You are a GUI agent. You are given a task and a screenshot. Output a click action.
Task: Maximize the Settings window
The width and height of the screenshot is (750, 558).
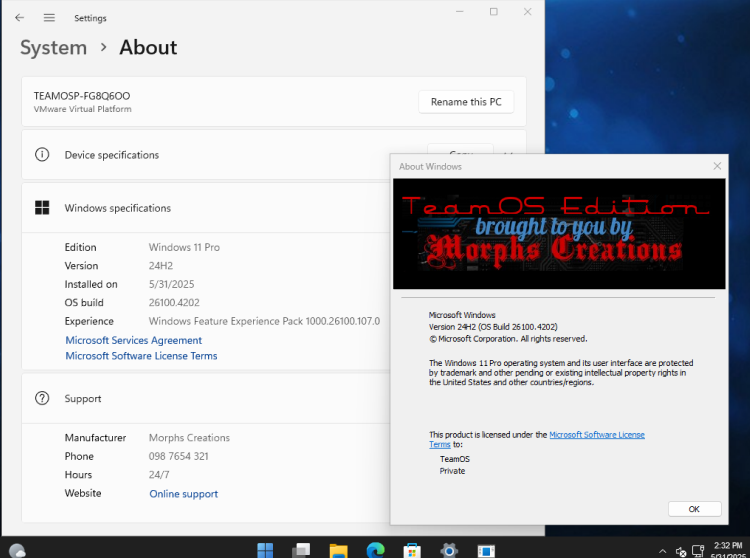coord(494,11)
